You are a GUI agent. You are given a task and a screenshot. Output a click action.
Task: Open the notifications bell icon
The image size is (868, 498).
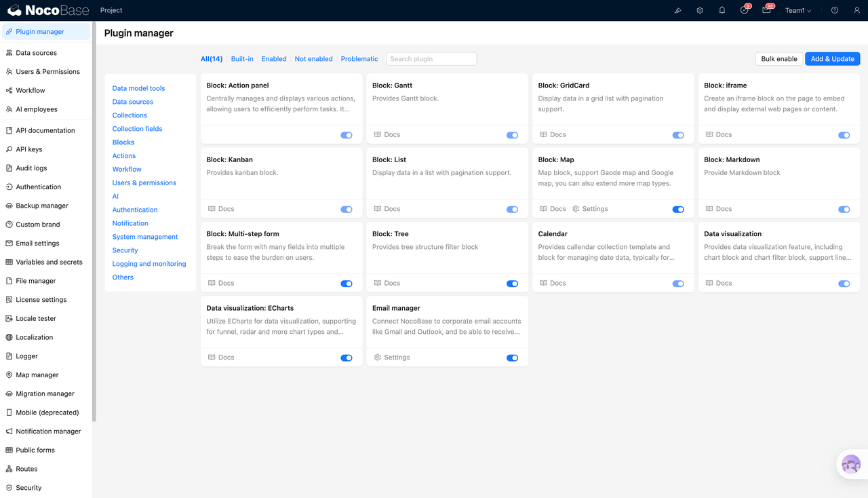pyautogui.click(x=722, y=10)
